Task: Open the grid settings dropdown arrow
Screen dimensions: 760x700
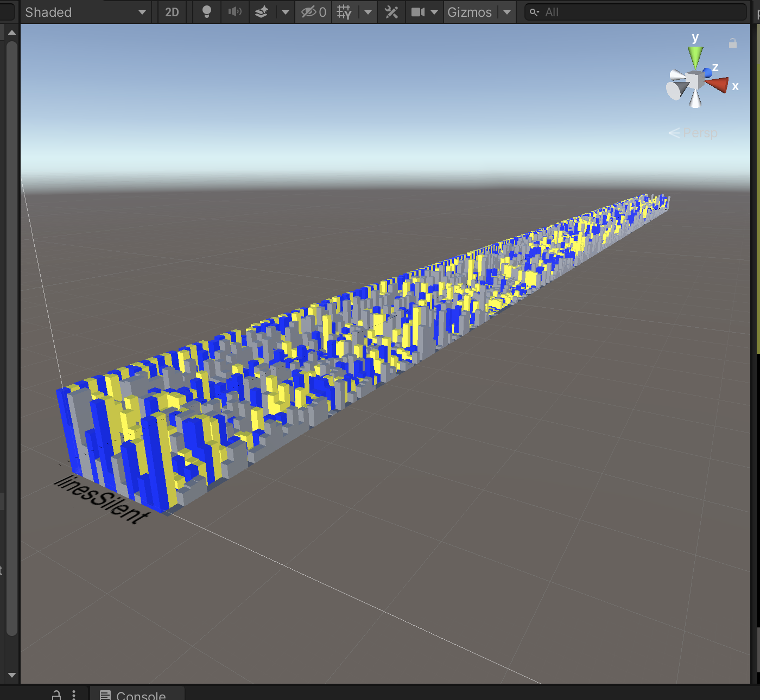Action: (x=368, y=12)
